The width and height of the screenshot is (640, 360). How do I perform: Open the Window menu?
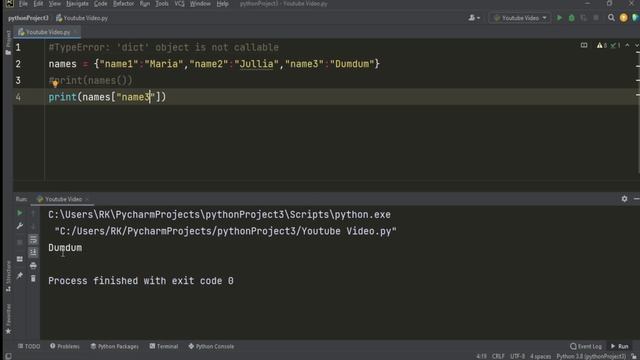[200, 4]
